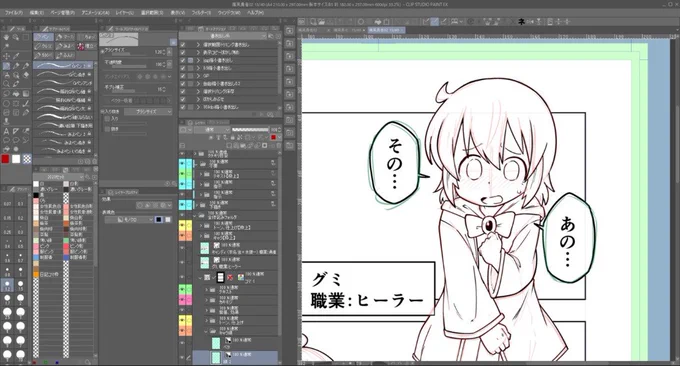680x366 pixels.
Task: Select the Pencil tool icon
Action: click(16, 65)
